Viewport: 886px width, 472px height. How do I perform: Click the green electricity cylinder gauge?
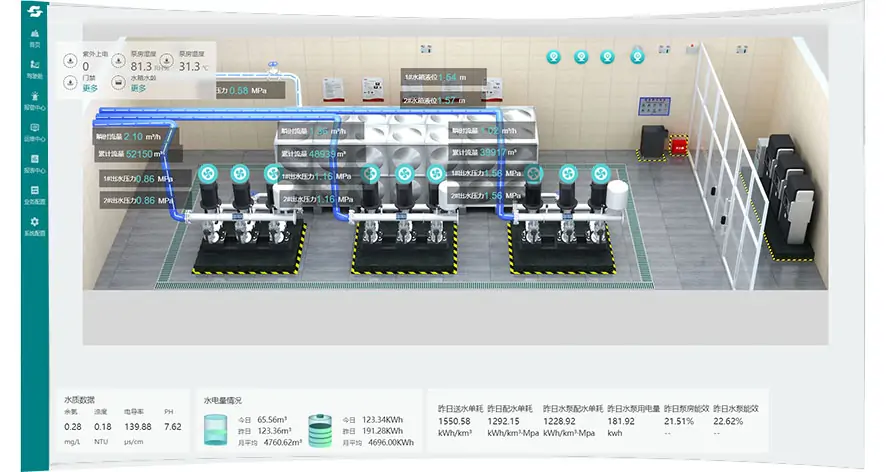[x=319, y=430]
